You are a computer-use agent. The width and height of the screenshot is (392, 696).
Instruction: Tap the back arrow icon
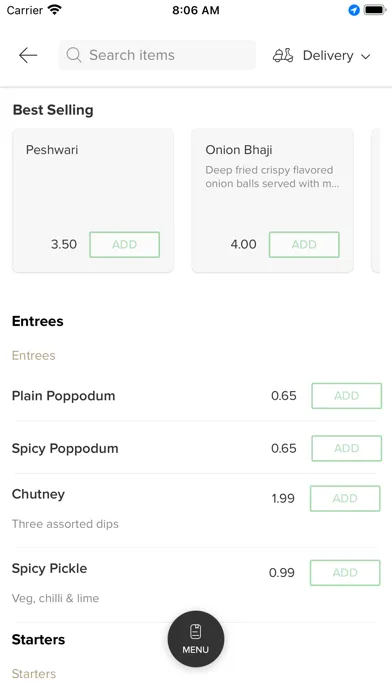point(28,55)
